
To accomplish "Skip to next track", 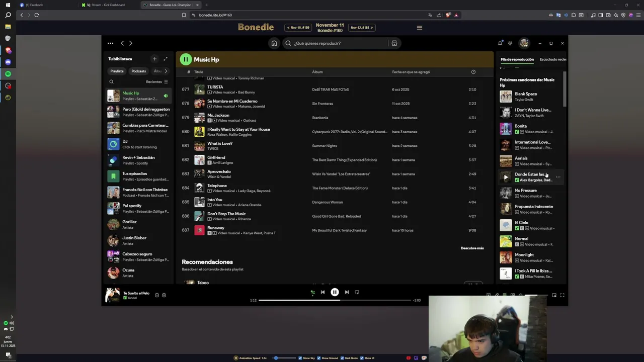I will [347, 292].
